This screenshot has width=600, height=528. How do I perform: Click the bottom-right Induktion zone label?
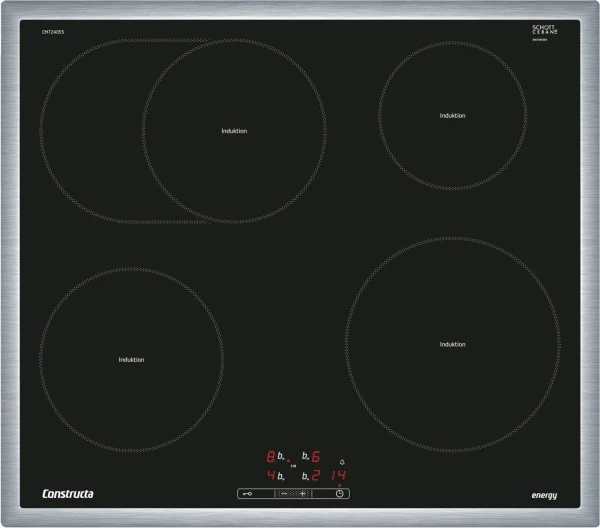tap(453, 344)
